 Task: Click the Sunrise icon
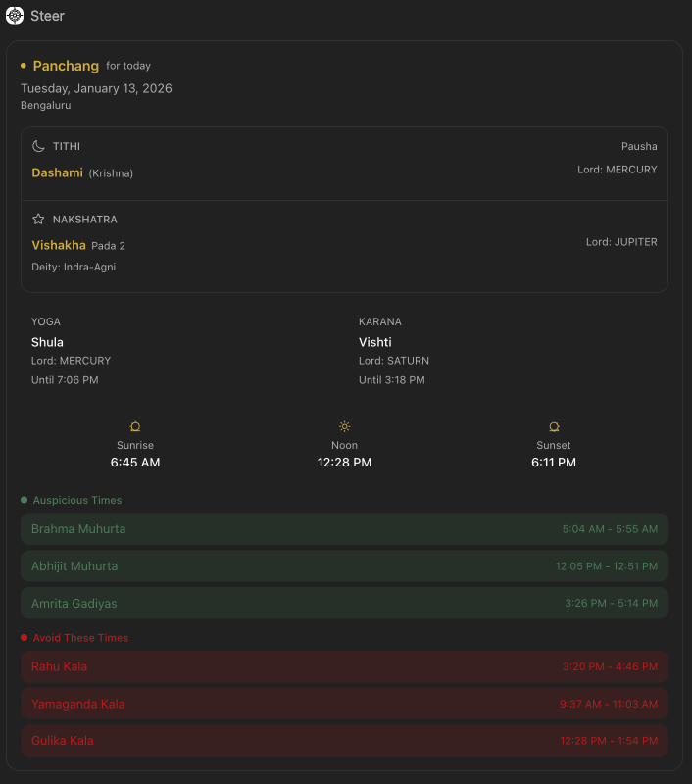tap(135, 427)
